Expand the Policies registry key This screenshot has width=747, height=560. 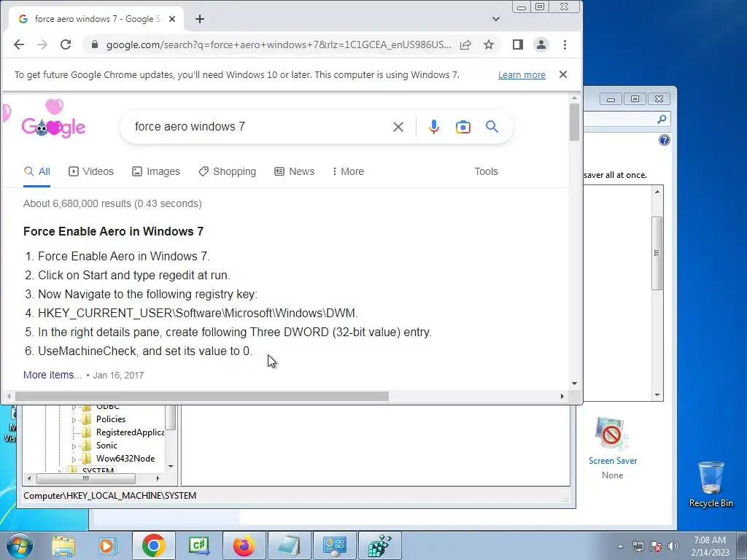click(x=74, y=419)
